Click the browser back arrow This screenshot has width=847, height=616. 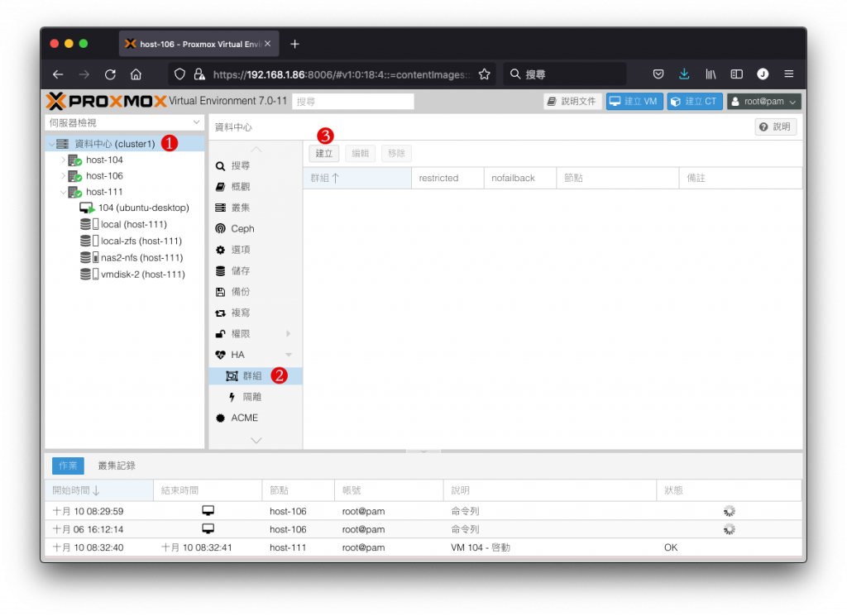click(59, 74)
